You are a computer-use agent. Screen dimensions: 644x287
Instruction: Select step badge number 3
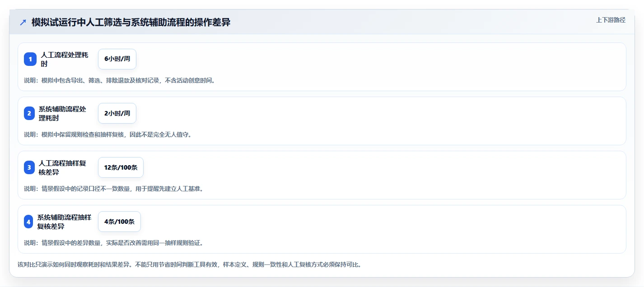[x=29, y=167]
